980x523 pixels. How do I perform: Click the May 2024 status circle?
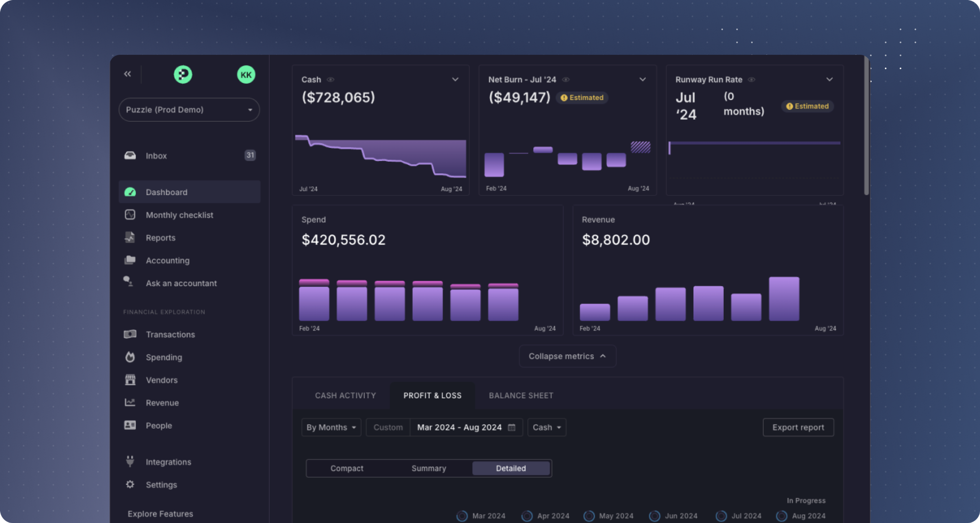point(589,516)
